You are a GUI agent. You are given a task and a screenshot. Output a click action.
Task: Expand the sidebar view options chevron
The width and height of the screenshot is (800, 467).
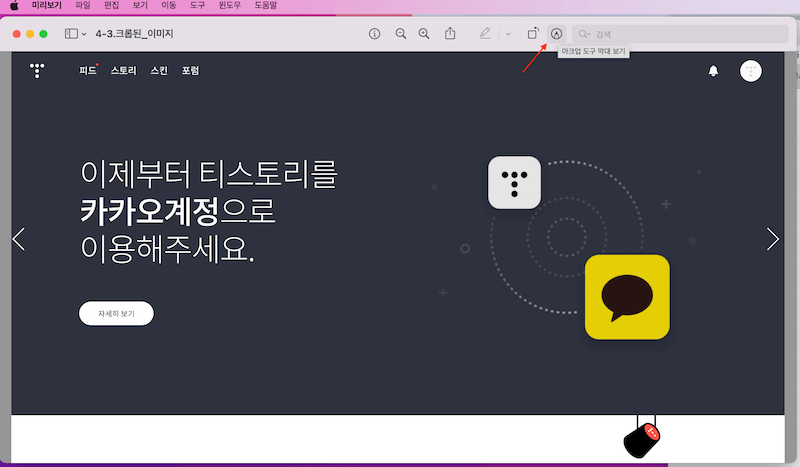point(84,34)
